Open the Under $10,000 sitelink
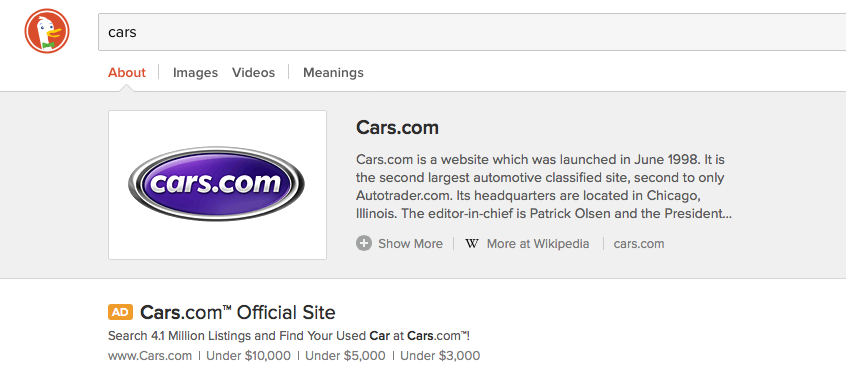Screen dimensions: 846x387 [248, 356]
